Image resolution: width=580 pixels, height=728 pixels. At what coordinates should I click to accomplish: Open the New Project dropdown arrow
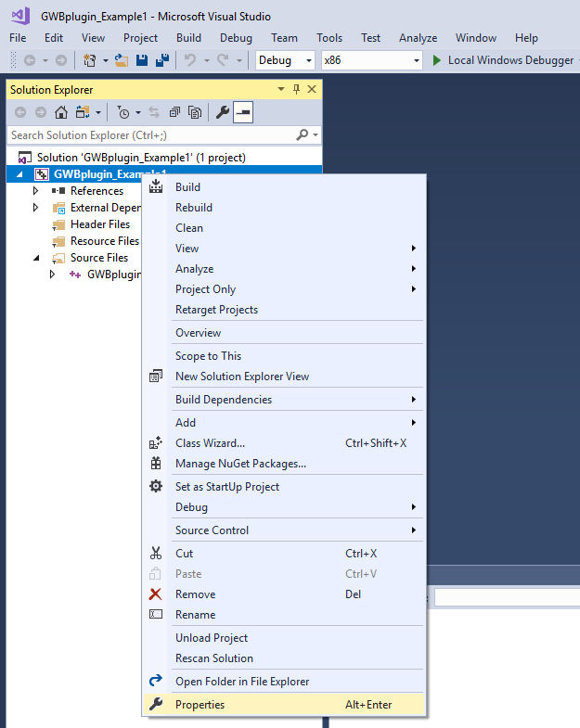106,60
